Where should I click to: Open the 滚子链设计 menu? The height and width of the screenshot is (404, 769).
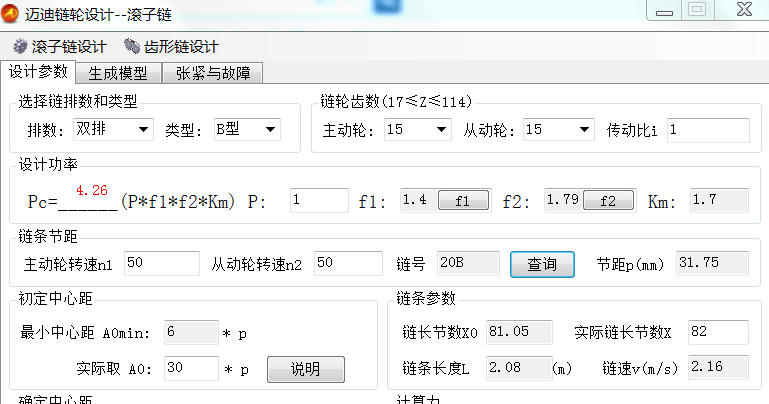click(60, 47)
